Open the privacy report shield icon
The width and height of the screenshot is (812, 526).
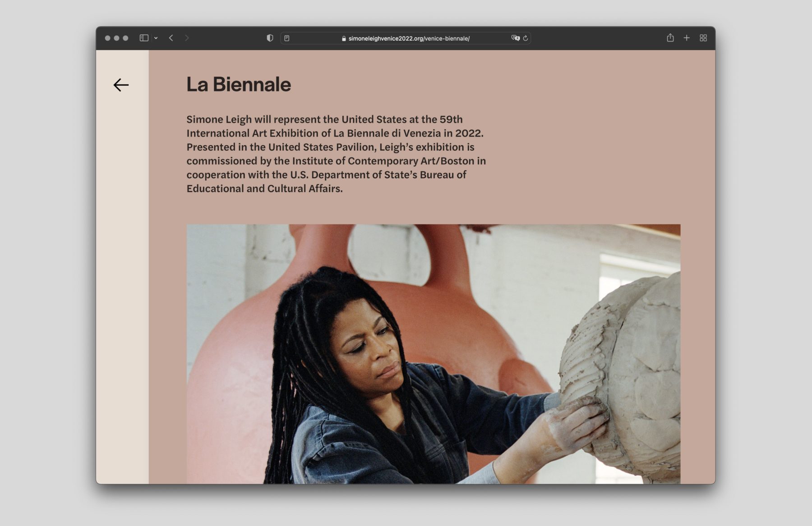tap(270, 38)
